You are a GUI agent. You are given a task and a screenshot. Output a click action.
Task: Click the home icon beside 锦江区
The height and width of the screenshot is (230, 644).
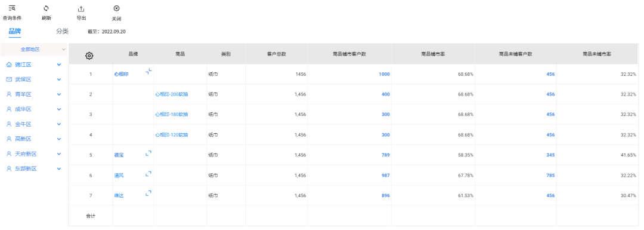[x=9, y=65]
